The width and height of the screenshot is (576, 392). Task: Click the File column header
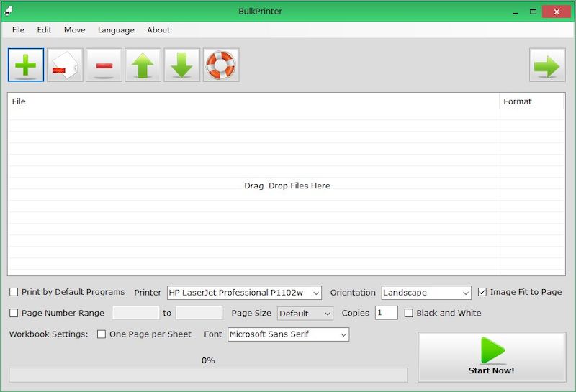pyautogui.click(x=253, y=101)
